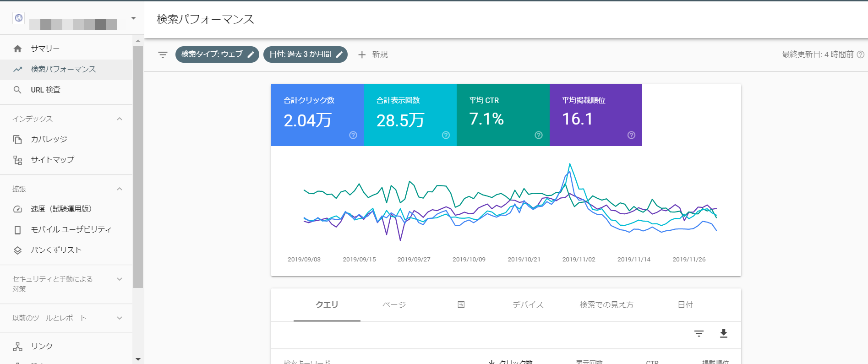Toggle the 平均 CTR metric card
The height and width of the screenshot is (364, 868).
click(502, 115)
